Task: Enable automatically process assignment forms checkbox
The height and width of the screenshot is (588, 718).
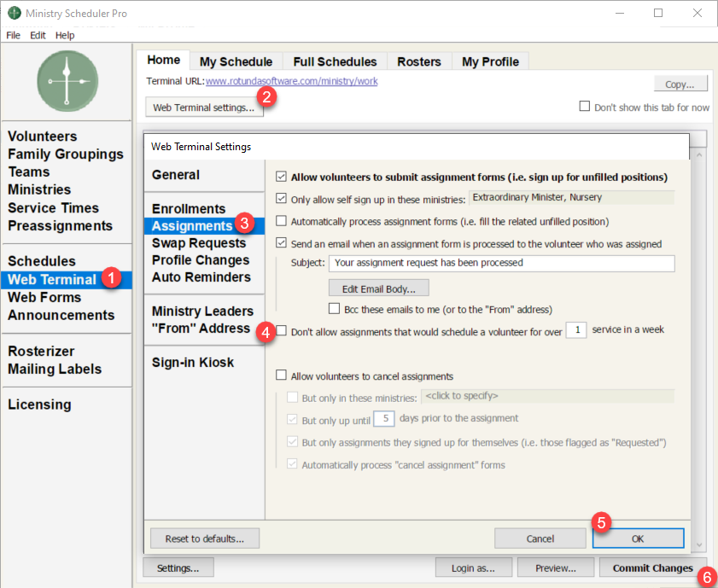Action: pos(282,221)
